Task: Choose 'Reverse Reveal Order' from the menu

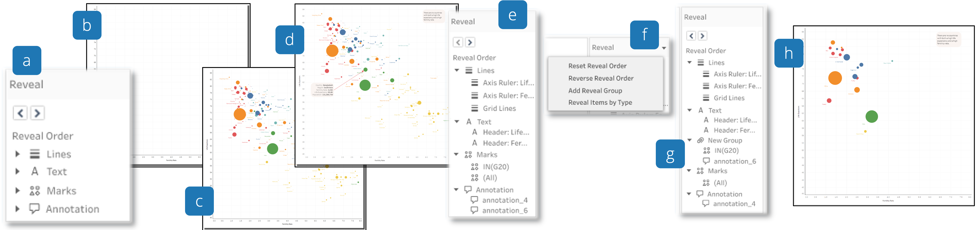Action: 601,78
